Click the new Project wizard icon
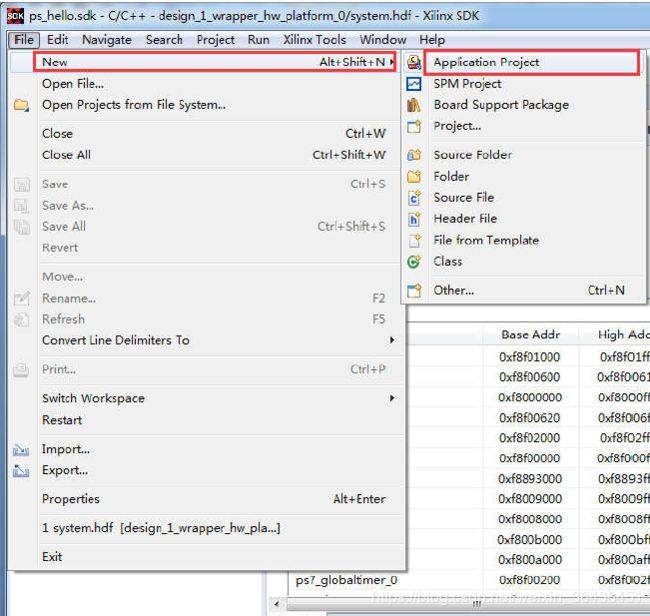This screenshot has width=650, height=616. tap(414, 126)
